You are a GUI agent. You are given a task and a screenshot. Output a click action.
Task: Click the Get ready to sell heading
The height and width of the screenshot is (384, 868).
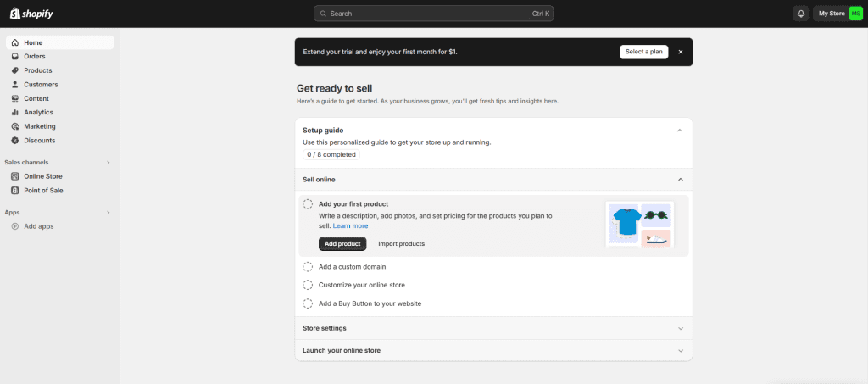click(334, 88)
